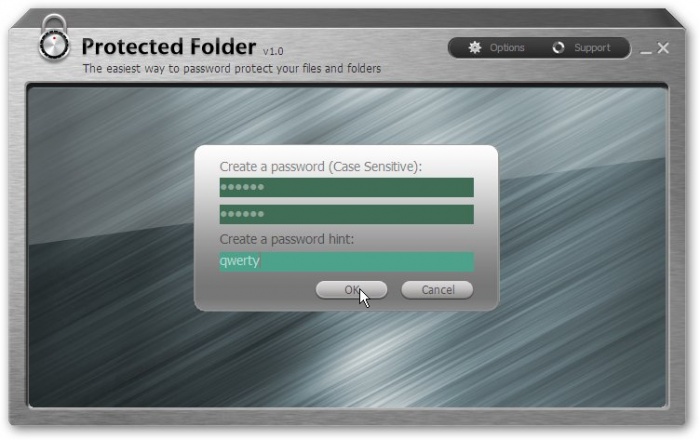Confirm the password with OK
This screenshot has height=440, width=700.
[351, 290]
